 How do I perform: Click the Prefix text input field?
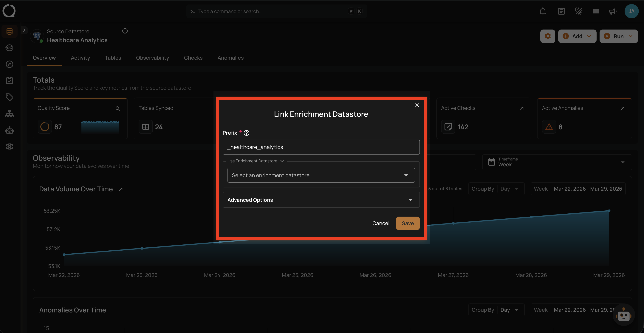[x=321, y=147]
